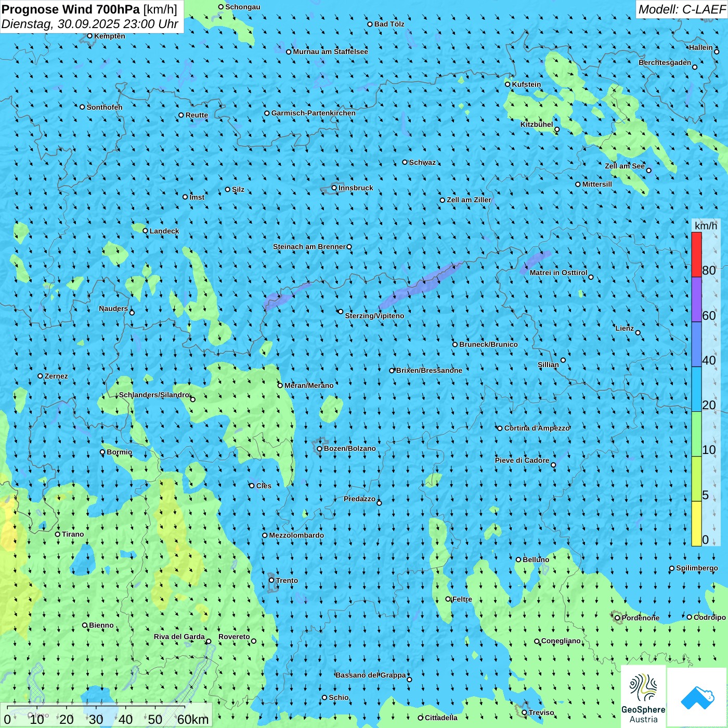Click the date 'Dienstag, 30.09.2025 23:00 Uhr'
This screenshot has height=728, width=728.
90,24
